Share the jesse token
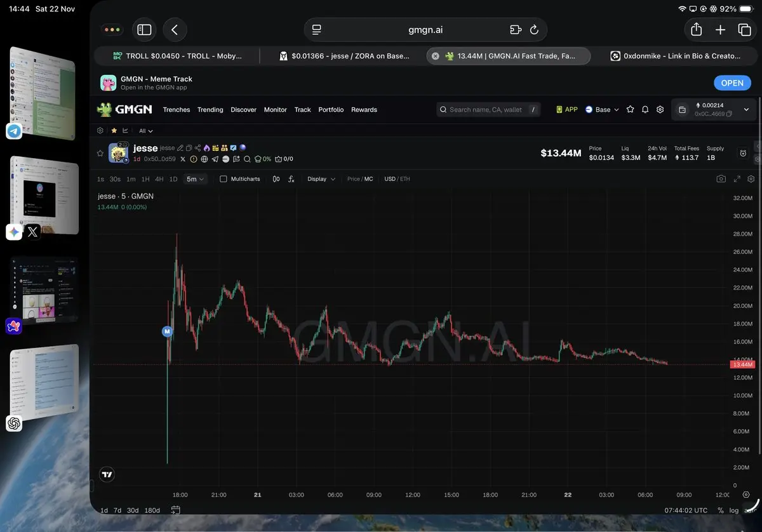 pos(197,148)
